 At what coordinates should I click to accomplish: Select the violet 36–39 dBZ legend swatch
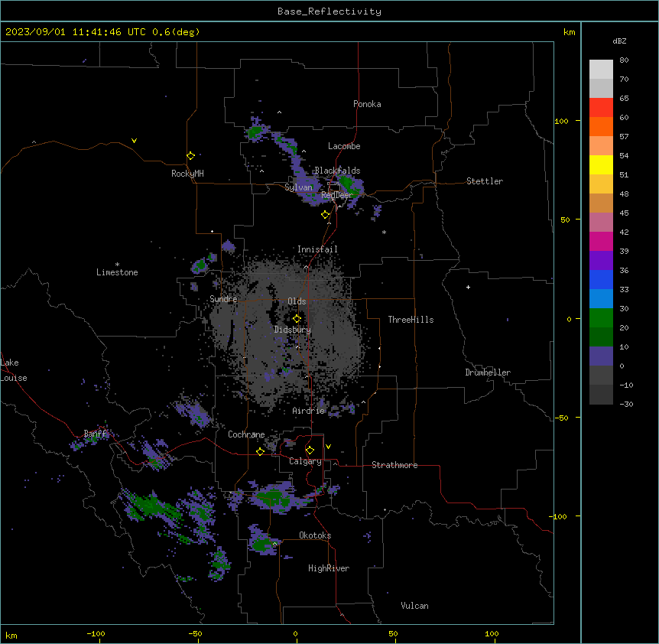[601, 261]
